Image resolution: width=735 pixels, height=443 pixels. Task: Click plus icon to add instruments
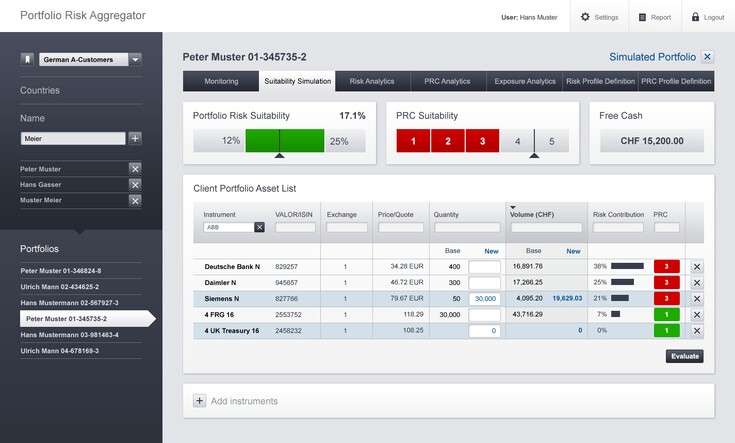click(199, 401)
